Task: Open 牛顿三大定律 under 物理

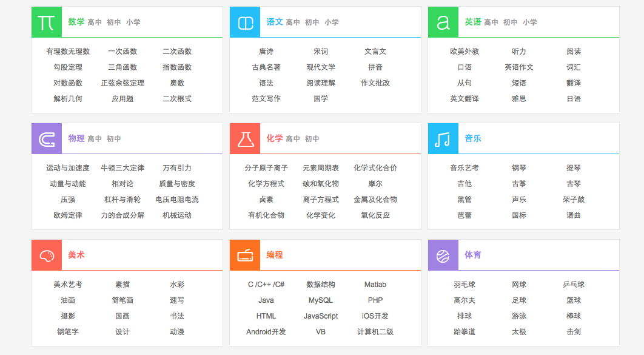Action: (x=122, y=168)
